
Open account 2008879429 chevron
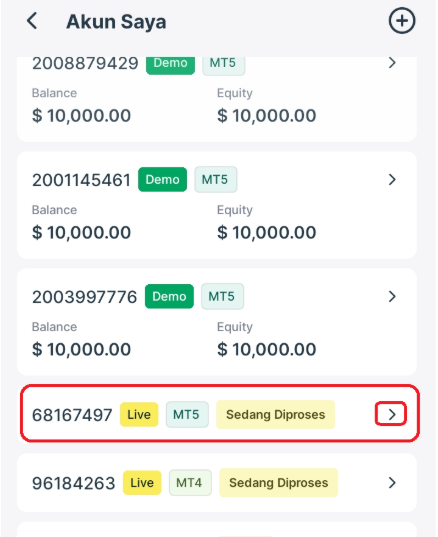[x=392, y=63]
